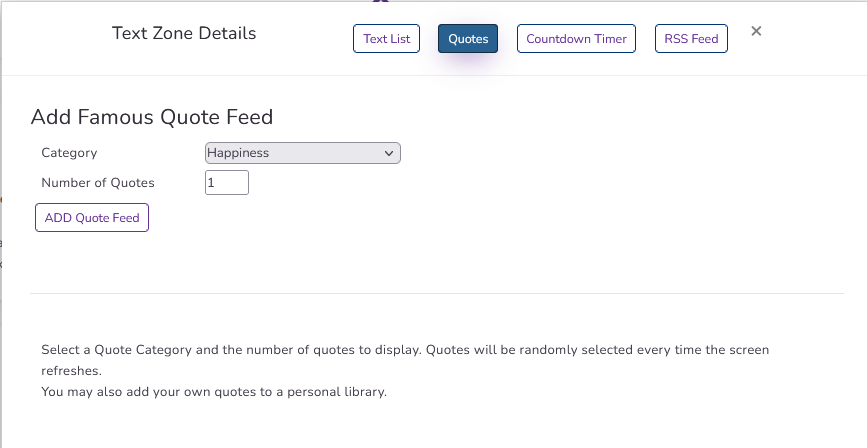Click the word 'refreshes.' in the description
The width and height of the screenshot is (867, 448).
click(71, 371)
